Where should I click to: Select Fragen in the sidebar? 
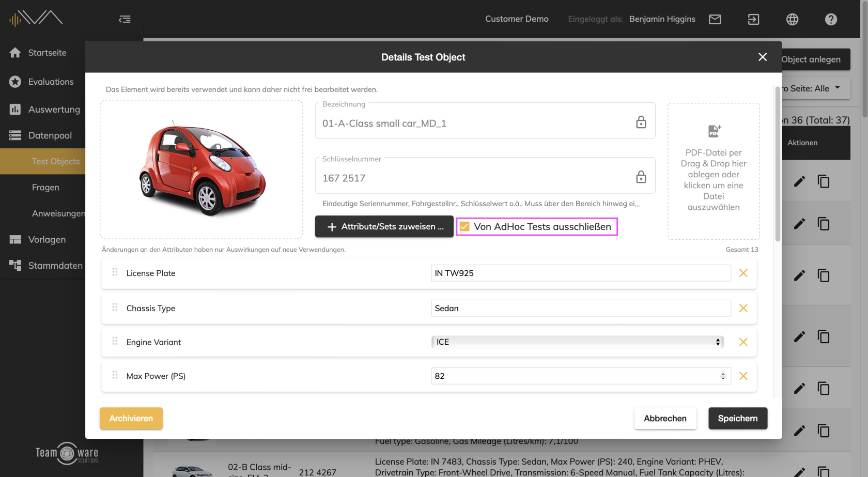click(x=45, y=187)
